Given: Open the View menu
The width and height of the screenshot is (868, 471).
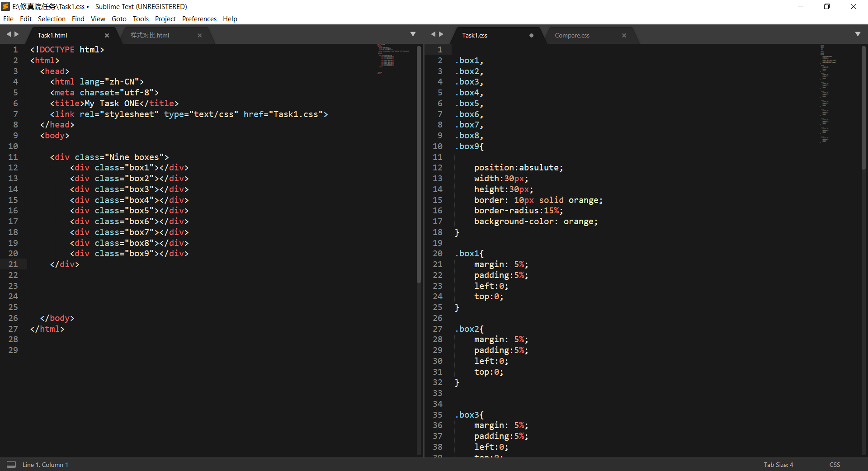Looking at the screenshot, I should tap(98, 19).
